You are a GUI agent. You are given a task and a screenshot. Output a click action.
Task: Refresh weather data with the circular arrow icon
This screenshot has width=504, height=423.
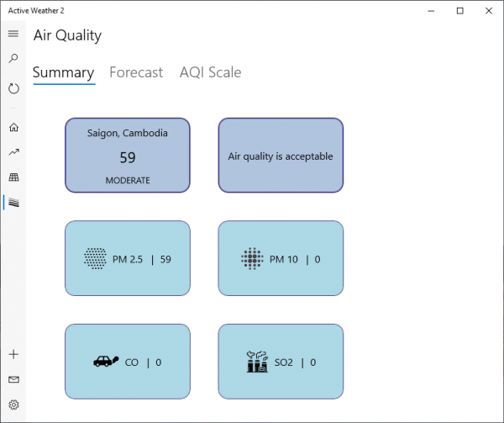click(x=13, y=88)
